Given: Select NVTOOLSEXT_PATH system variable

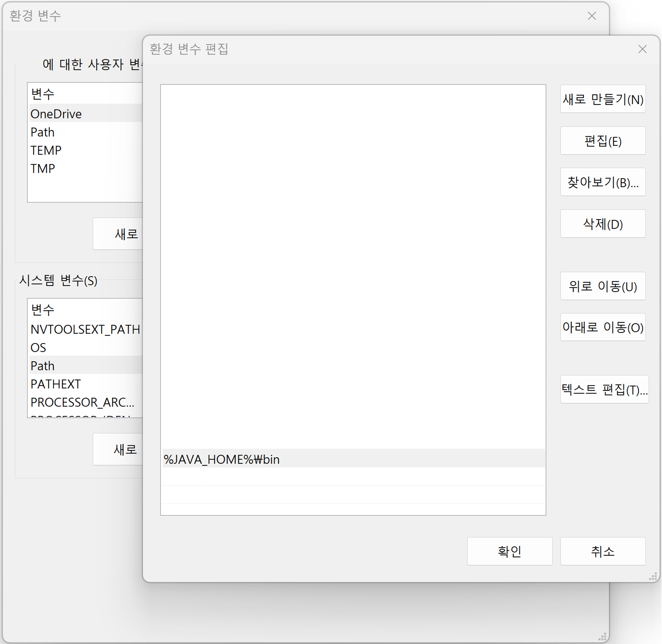Looking at the screenshot, I should (x=85, y=330).
